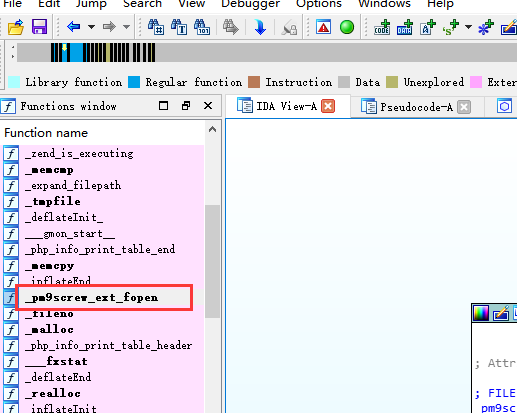Image resolution: width=517 pixels, height=413 pixels.
Task: Click the color palette icon in graph node
Action: point(481,313)
